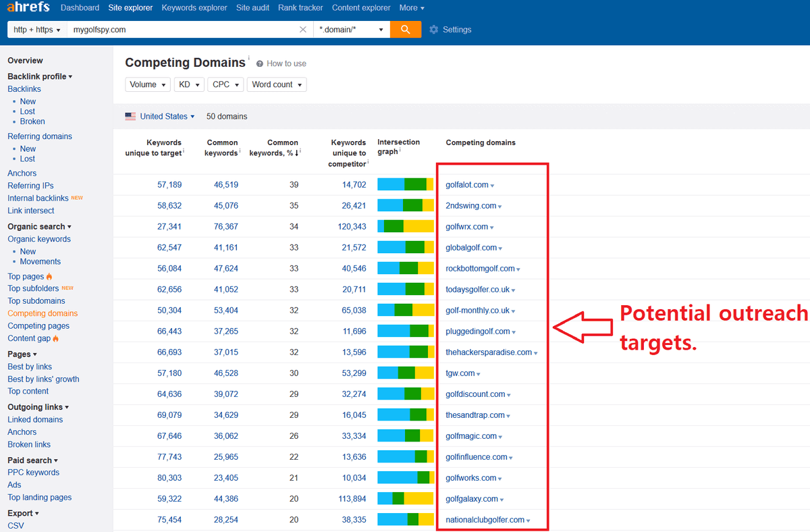Click the flame icon next to Top pages

click(49, 277)
